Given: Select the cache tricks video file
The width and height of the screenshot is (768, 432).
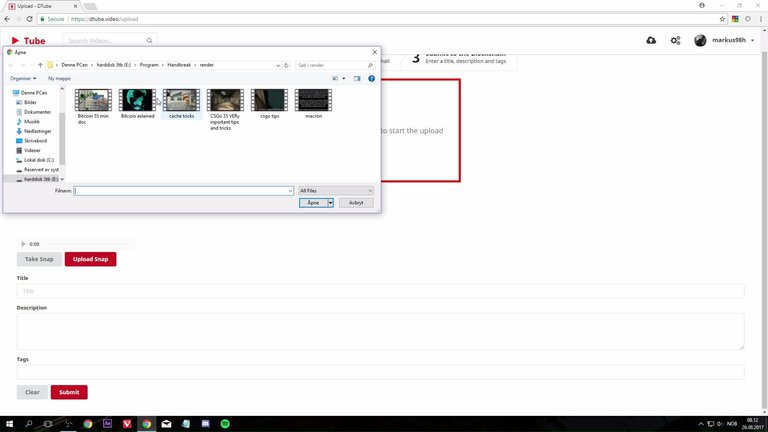Looking at the screenshot, I should click(182, 104).
